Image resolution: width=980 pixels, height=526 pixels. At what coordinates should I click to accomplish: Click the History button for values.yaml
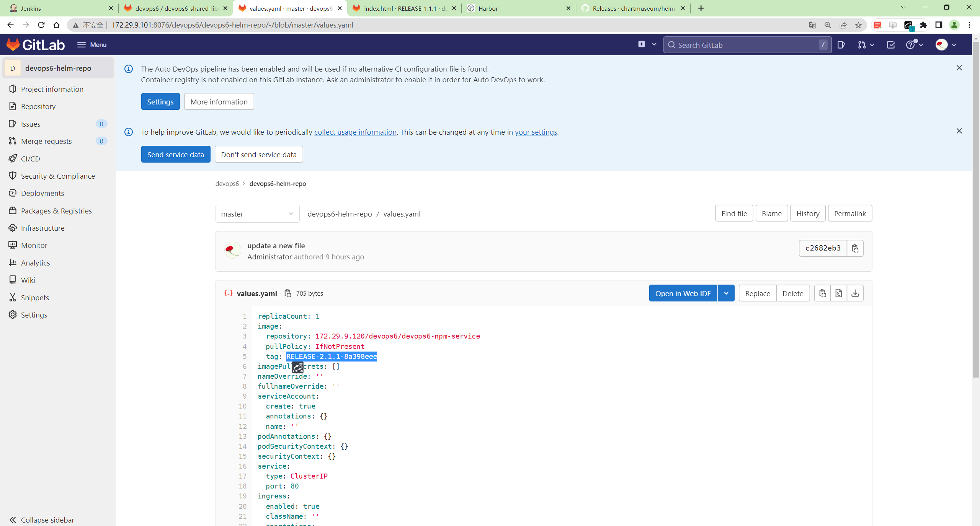click(x=808, y=213)
